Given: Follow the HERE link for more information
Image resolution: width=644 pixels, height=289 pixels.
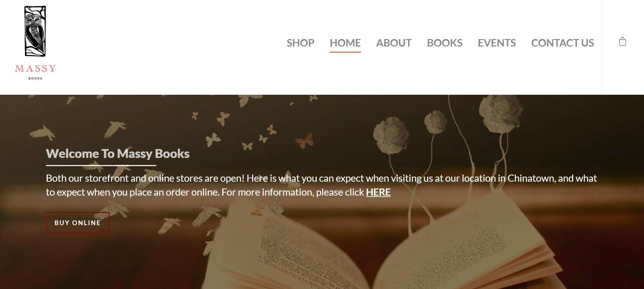Looking at the screenshot, I should 378,192.
